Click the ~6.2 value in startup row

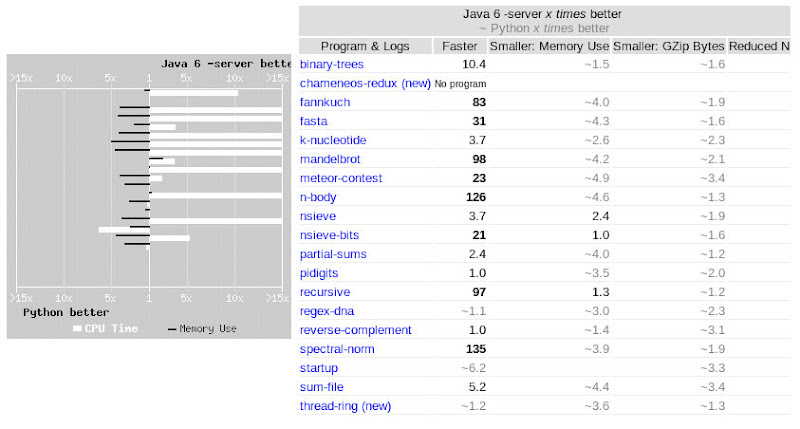pyautogui.click(x=473, y=368)
